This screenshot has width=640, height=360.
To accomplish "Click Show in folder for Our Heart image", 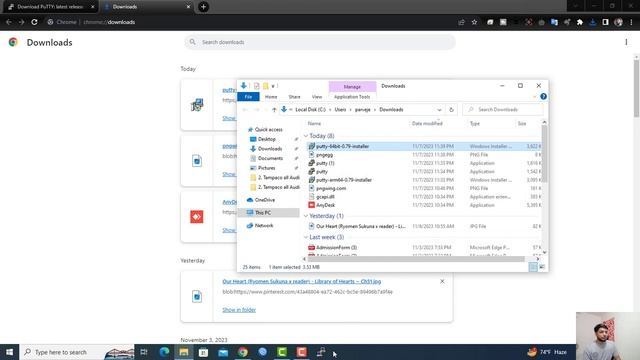I will (239, 310).
